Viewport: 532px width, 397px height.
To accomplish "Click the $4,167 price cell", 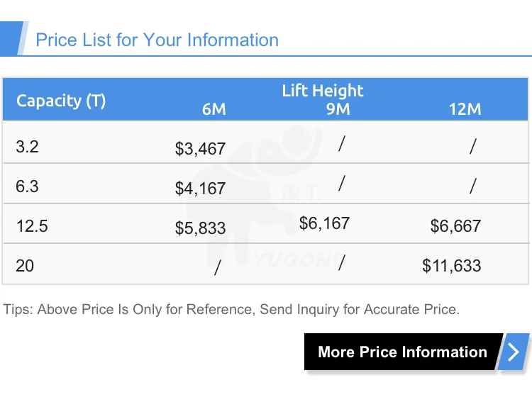I will click(x=200, y=189).
